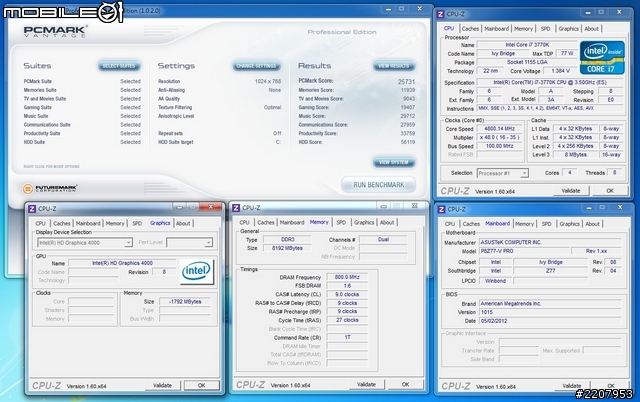The image size is (640, 402).
Task: Close the Graphics CPU-Z window
Action: click(211, 207)
